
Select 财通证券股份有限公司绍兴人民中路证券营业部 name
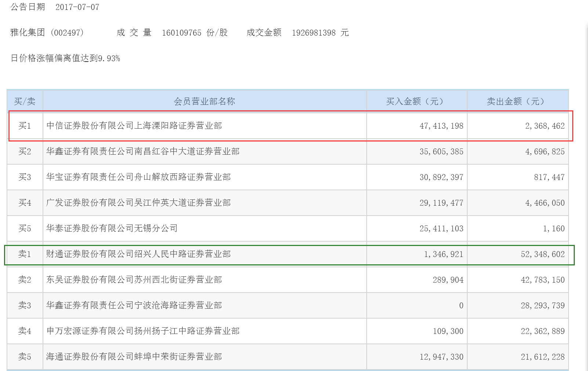138,254
